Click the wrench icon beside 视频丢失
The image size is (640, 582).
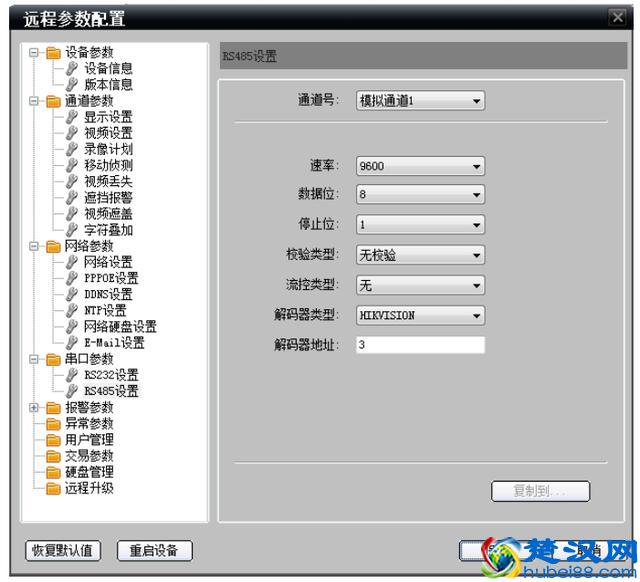pyautogui.click(x=72, y=181)
